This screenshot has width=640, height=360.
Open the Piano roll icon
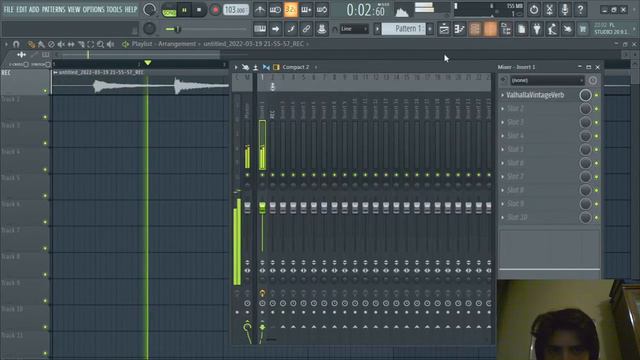tap(459, 29)
